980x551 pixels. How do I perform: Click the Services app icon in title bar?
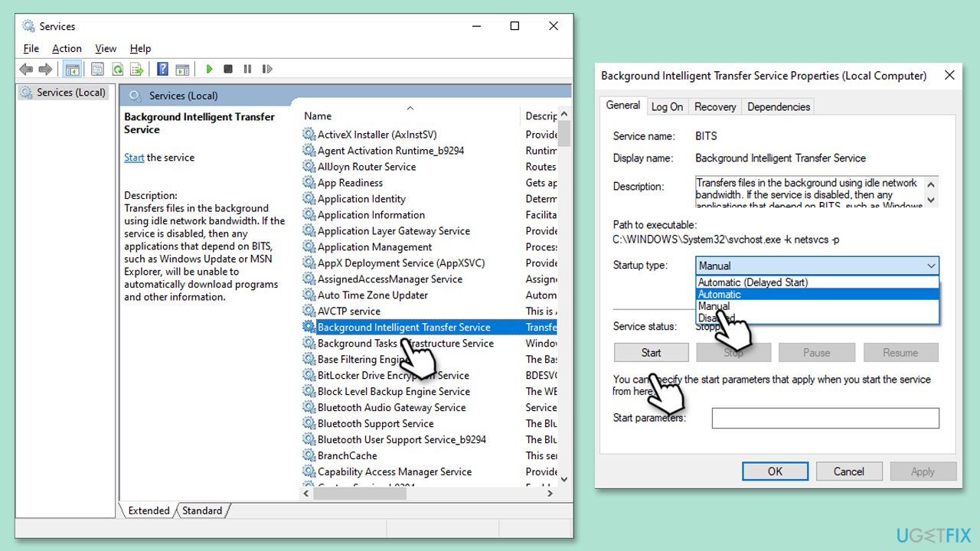(x=28, y=26)
